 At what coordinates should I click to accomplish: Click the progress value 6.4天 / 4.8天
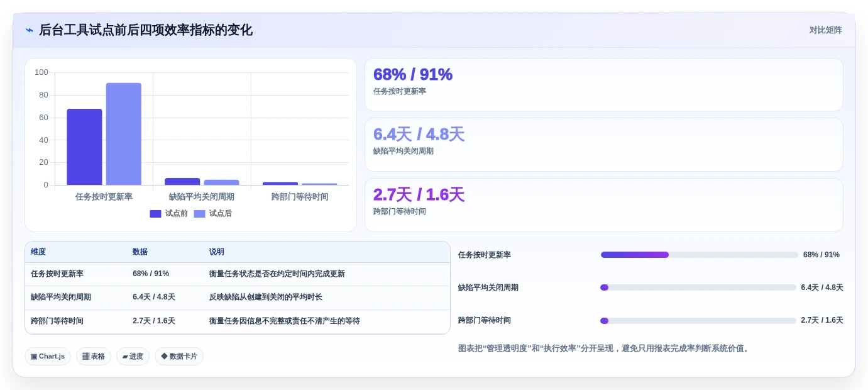tap(822, 287)
